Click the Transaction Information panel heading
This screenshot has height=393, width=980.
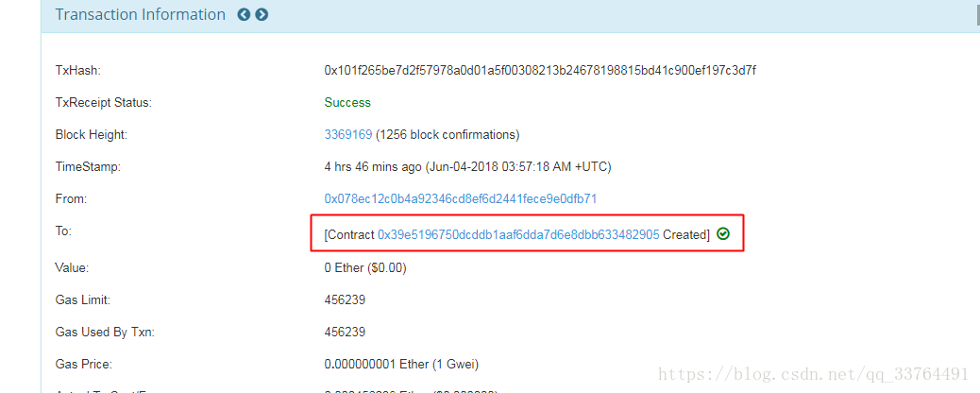tap(141, 14)
